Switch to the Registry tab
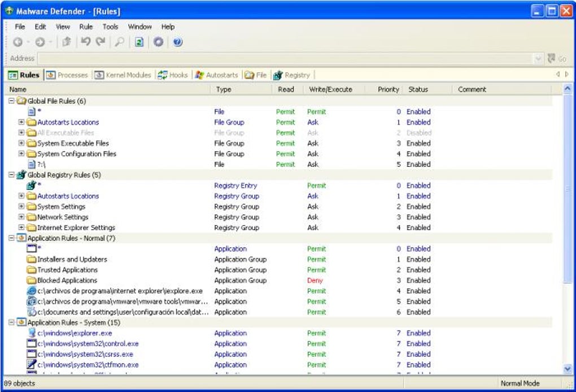The width and height of the screenshot is (576, 392). coord(293,75)
